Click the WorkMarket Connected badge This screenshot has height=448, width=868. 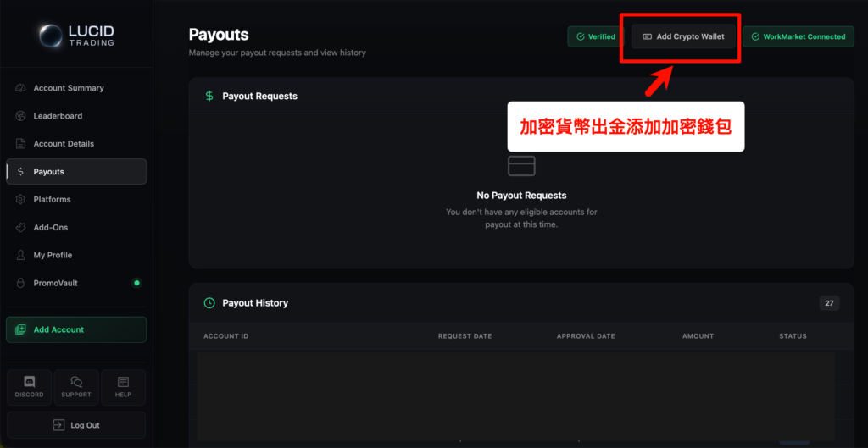coord(798,36)
